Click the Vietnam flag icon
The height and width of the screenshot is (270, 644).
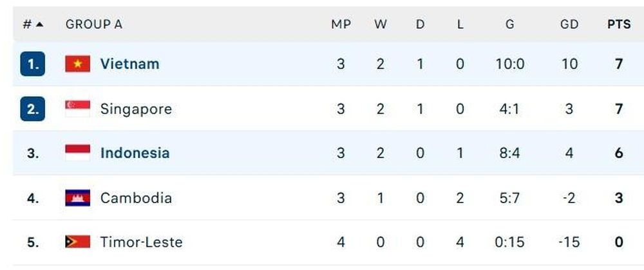pyautogui.click(x=78, y=64)
